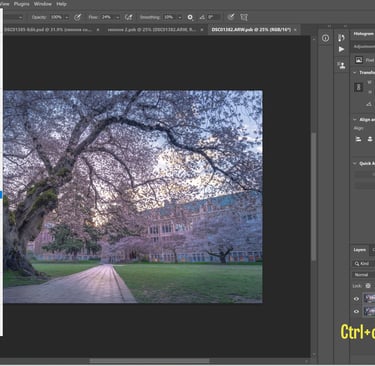Open the Flow slider dropdown arrow
Image resolution: width=375 pixels, height=366 pixels.
click(117, 17)
